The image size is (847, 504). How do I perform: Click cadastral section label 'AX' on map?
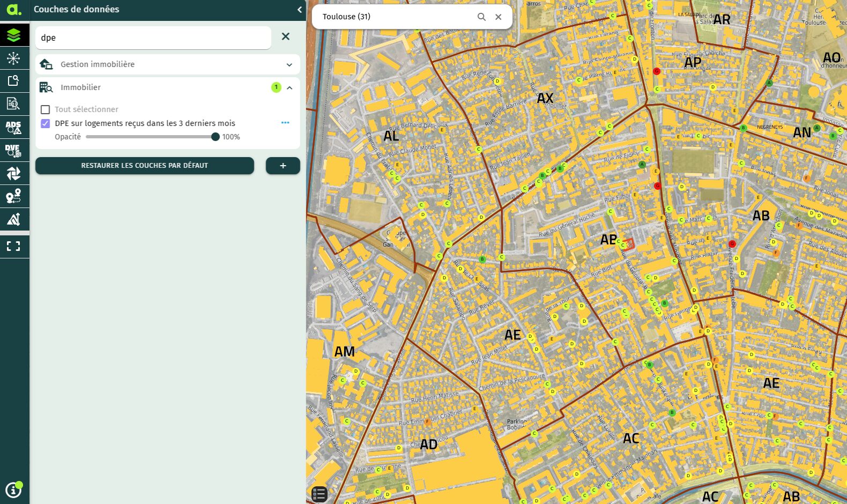pos(545,98)
